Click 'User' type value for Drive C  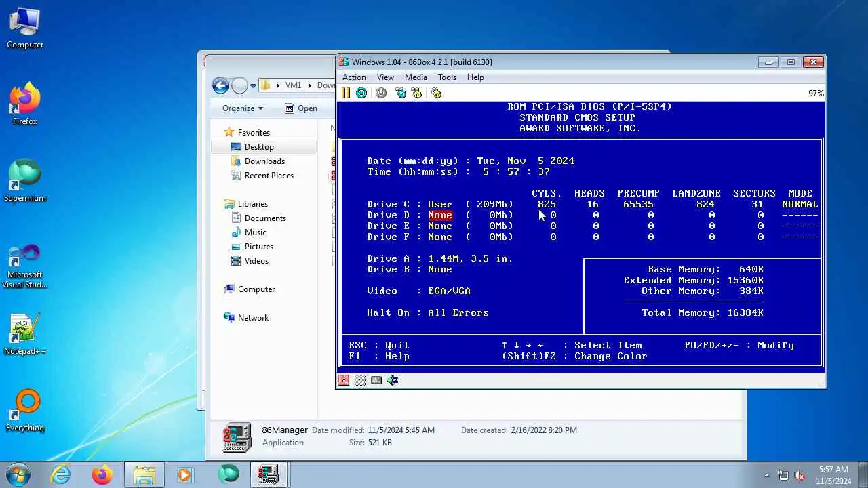(x=439, y=204)
